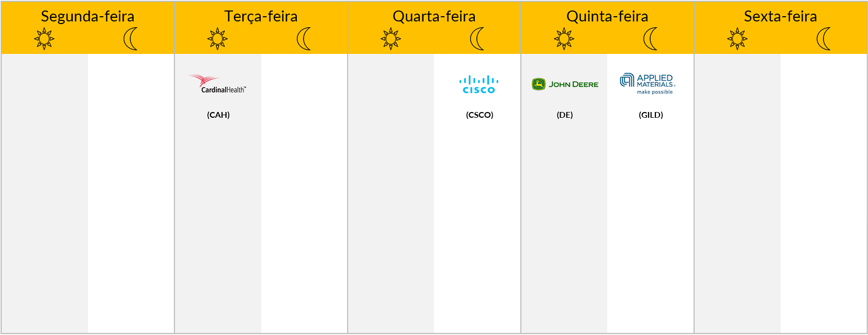Screen dimensions: 868x335
Task: Click the (DE) ticker label
Action: point(565,115)
